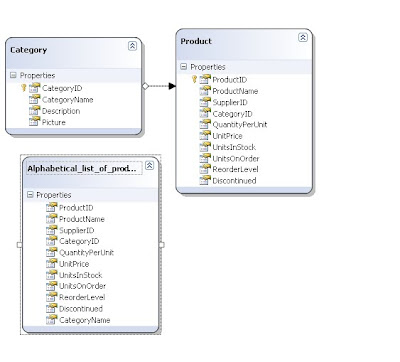Select the Product entity title
This screenshot has width=400, height=362.
coord(196,41)
